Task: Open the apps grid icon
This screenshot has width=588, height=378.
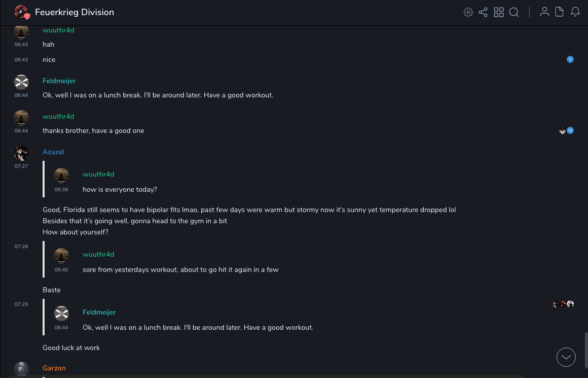Action: 499,12
